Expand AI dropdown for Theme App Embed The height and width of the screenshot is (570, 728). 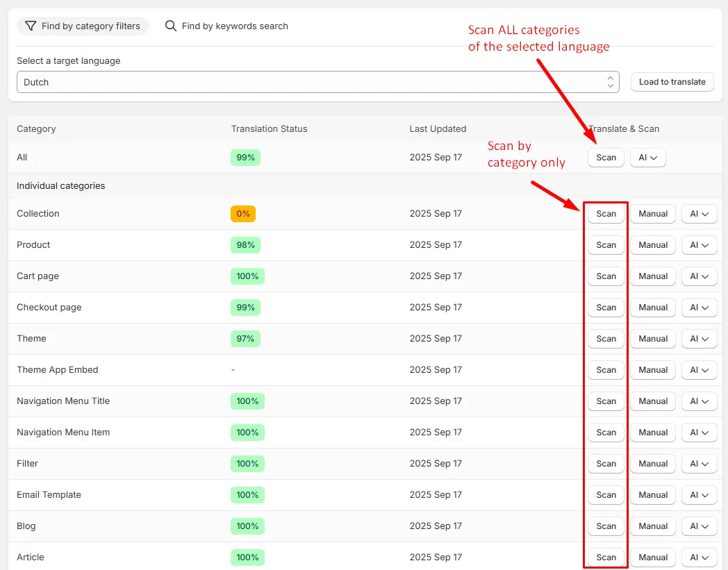click(x=700, y=370)
